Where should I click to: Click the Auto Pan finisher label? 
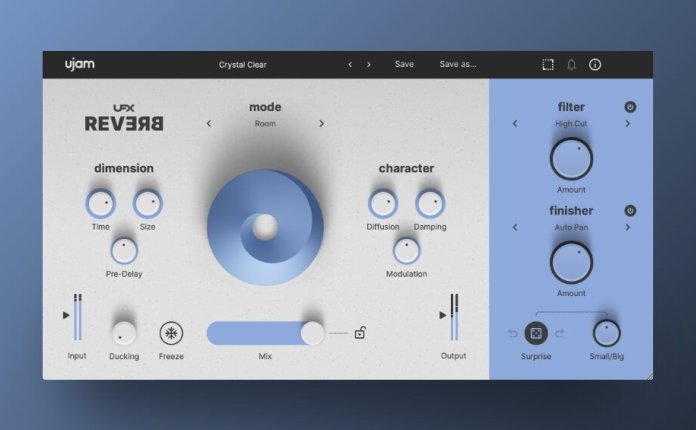pyautogui.click(x=571, y=227)
